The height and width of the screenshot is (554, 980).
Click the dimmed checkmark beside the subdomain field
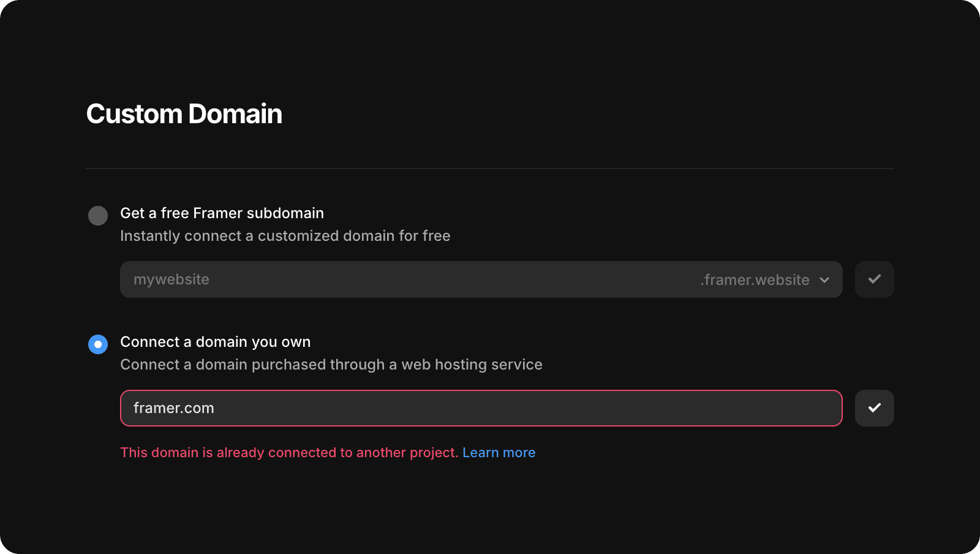[874, 279]
